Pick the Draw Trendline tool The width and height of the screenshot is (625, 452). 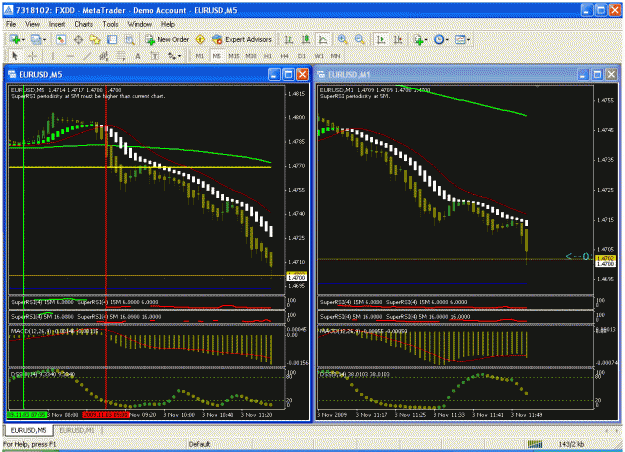tap(87, 56)
